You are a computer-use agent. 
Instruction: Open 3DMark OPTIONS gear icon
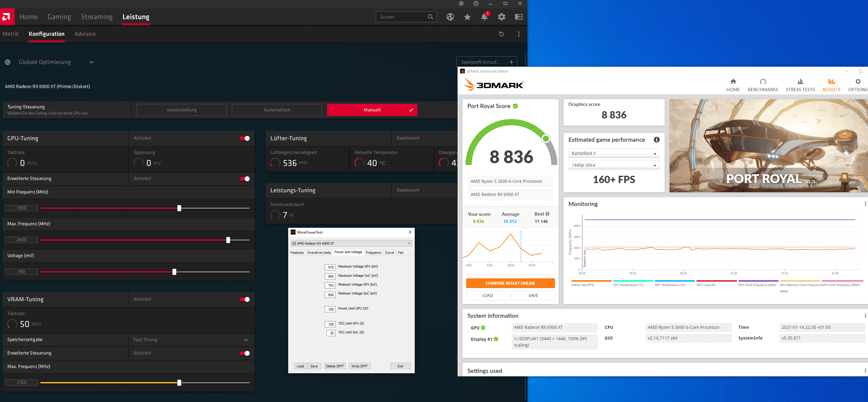coord(858,81)
